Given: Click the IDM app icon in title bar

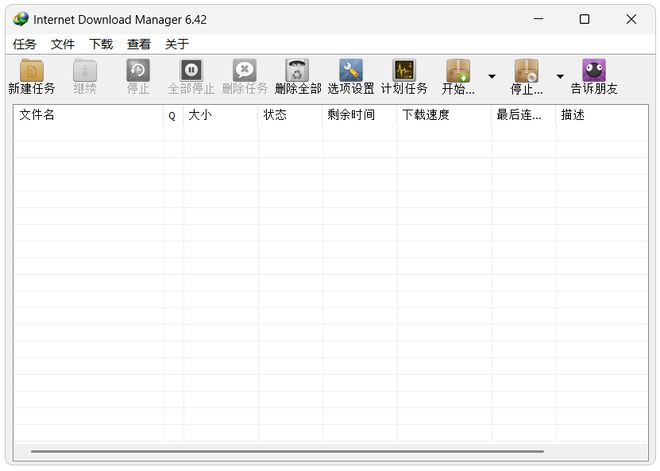Looking at the screenshot, I should click(20, 19).
